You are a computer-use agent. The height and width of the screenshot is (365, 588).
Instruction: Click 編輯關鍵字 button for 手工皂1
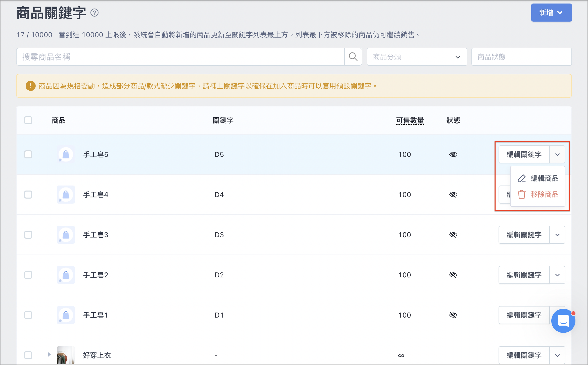[x=524, y=315]
